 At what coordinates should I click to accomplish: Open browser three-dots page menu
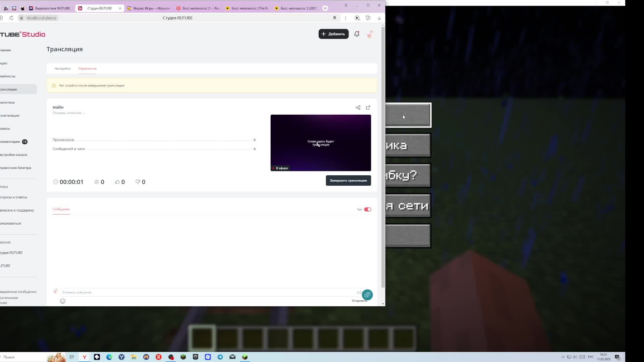pyautogui.click(x=345, y=18)
